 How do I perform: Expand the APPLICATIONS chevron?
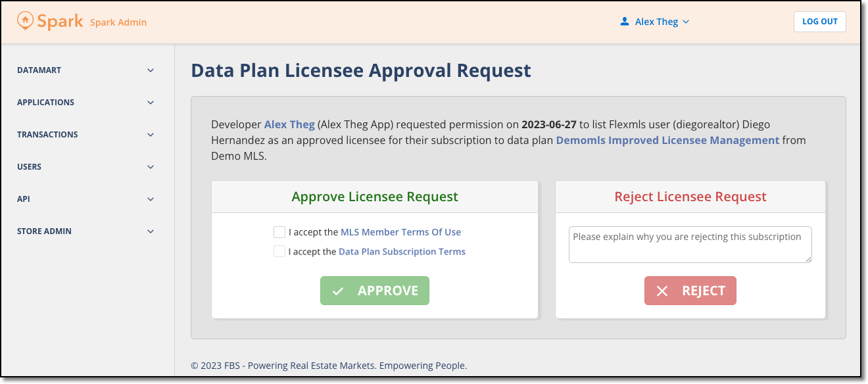click(151, 103)
